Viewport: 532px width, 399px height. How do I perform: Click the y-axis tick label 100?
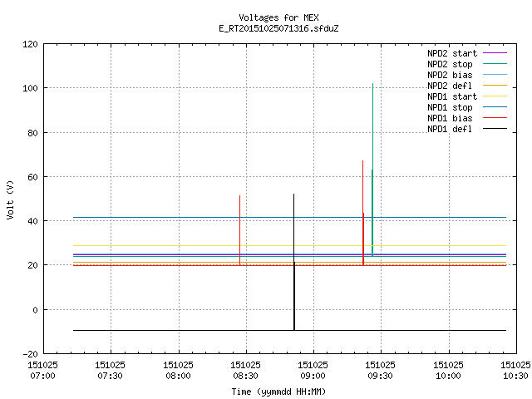[30, 89]
